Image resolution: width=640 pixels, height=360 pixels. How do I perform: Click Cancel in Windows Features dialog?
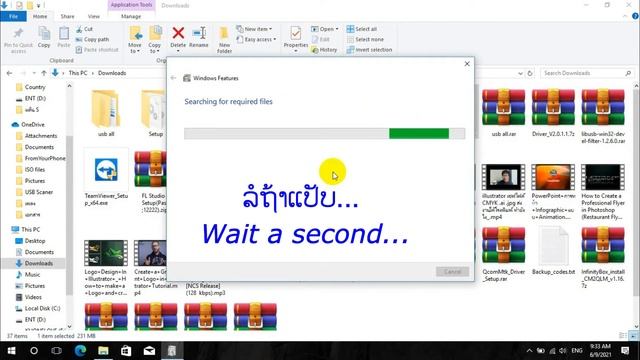[x=452, y=271]
